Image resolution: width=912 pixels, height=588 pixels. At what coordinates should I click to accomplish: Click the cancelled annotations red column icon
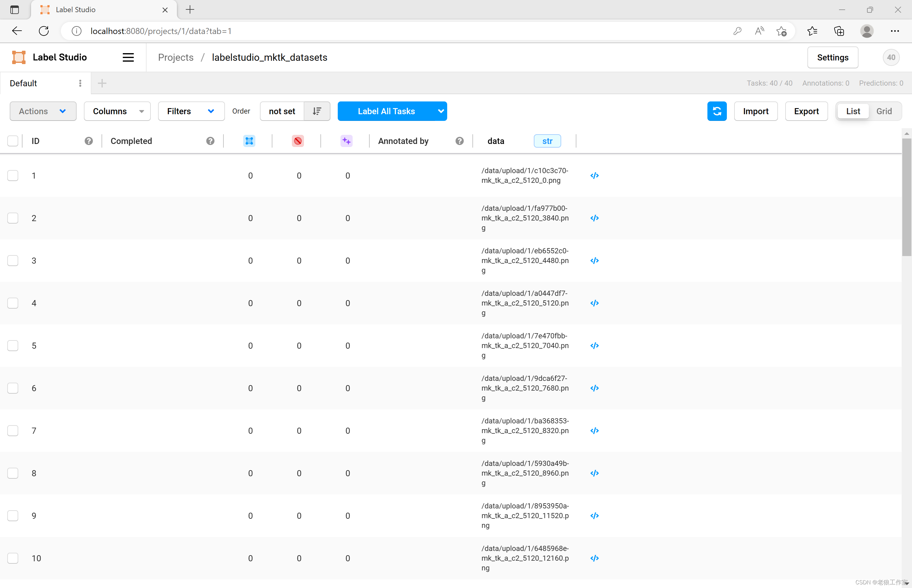(x=298, y=141)
